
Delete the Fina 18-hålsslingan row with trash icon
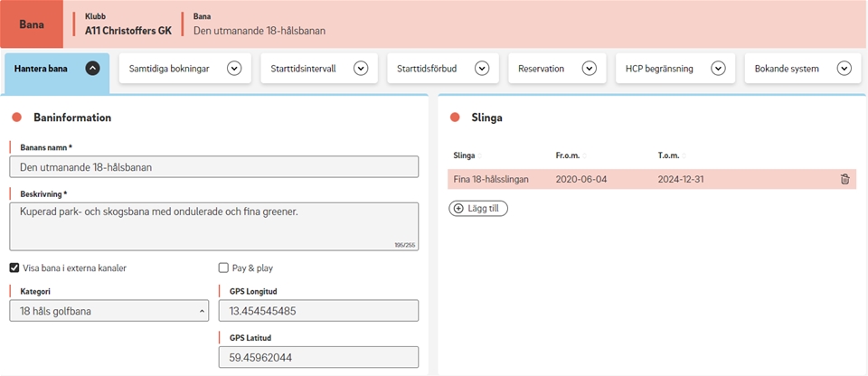tap(844, 179)
